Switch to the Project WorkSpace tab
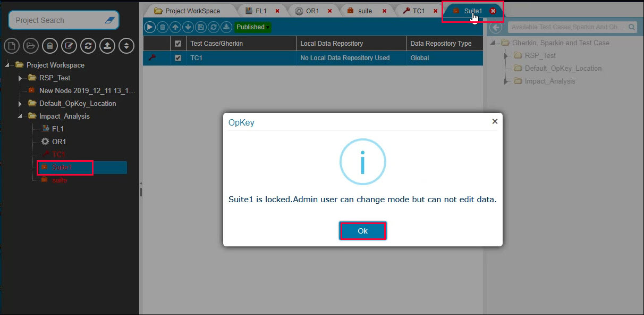 (x=187, y=11)
